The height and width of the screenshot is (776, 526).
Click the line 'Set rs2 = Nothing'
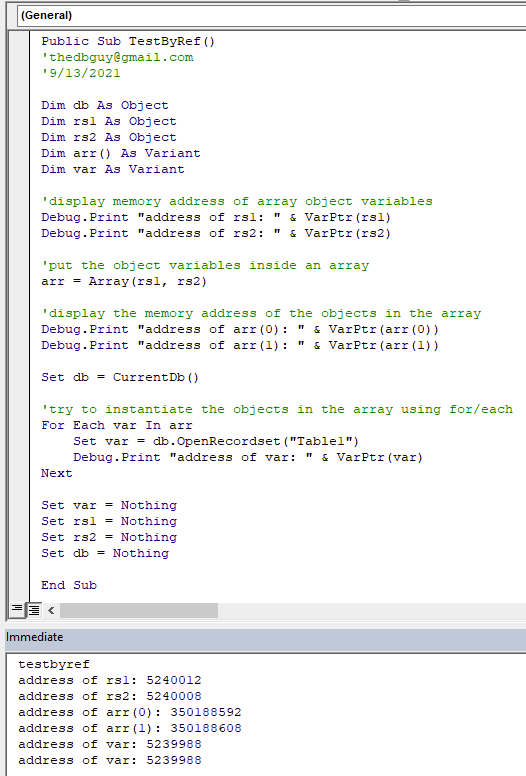click(x=109, y=537)
